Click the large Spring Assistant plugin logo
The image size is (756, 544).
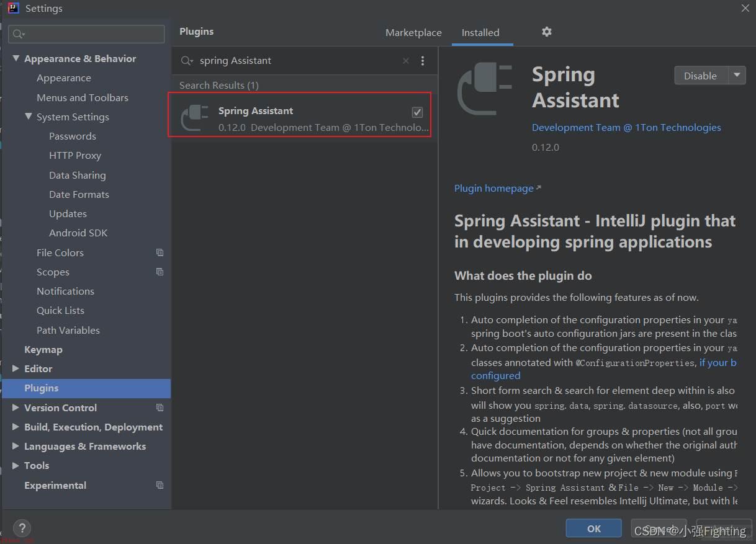(x=485, y=89)
